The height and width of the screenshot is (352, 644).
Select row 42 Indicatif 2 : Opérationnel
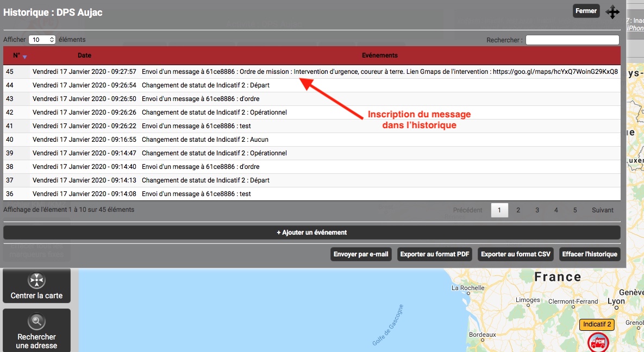312,112
